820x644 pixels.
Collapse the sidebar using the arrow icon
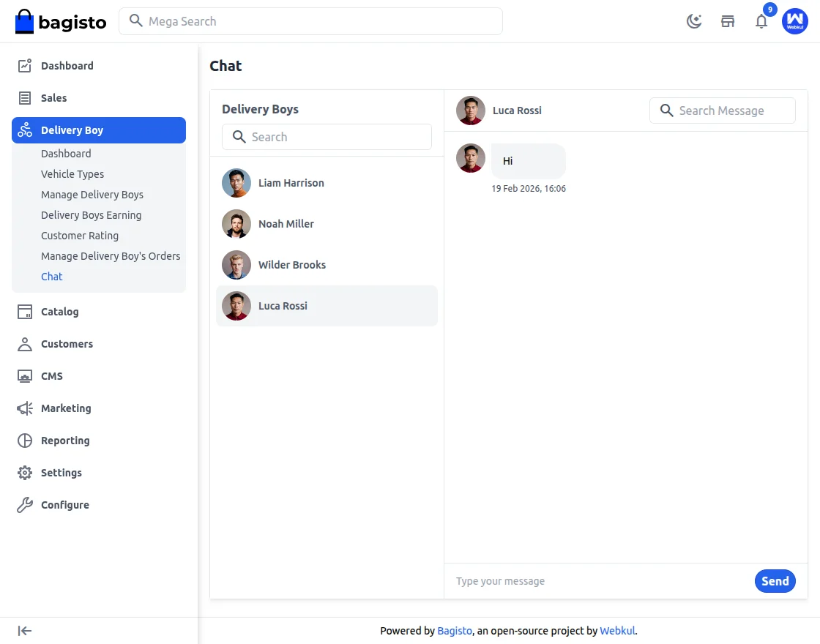[x=24, y=630]
